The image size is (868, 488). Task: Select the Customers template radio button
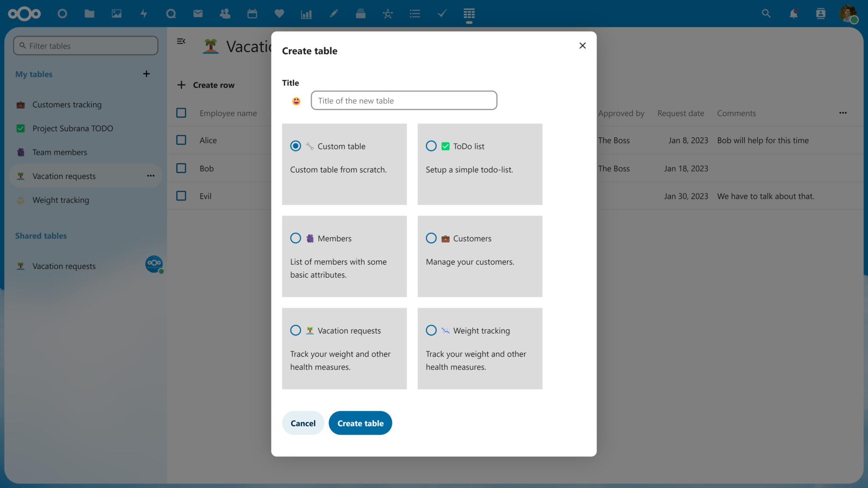point(431,238)
